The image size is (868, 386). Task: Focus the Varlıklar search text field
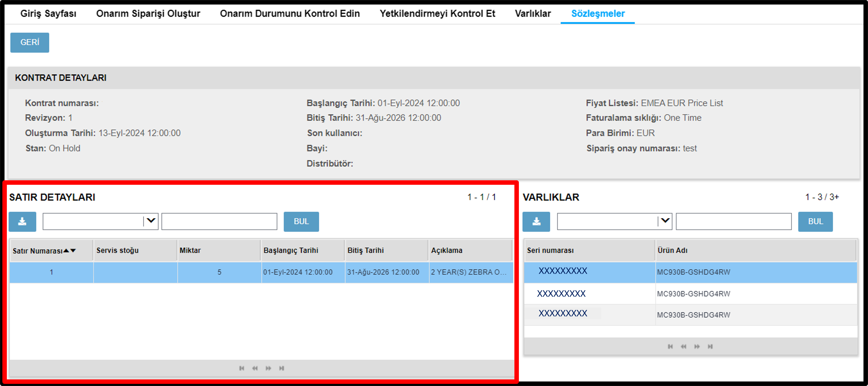734,222
